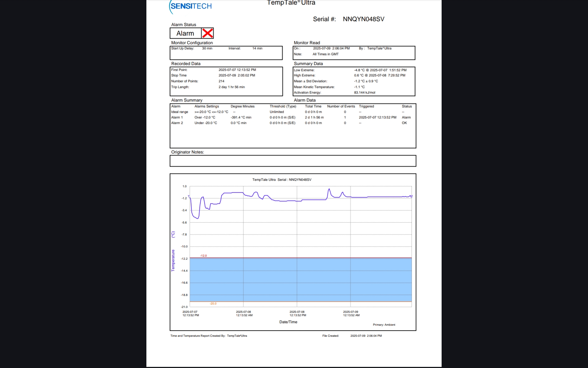Click the Interval 14 min value
The height and width of the screenshot is (368, 588).
pos(257,48)
